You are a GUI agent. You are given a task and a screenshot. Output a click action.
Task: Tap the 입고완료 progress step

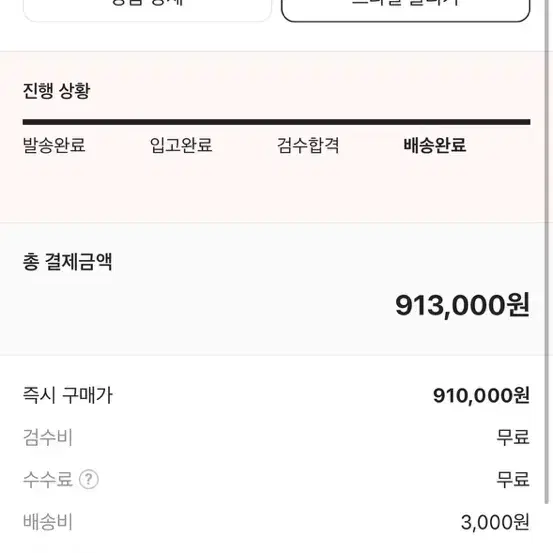coord(181,145)
